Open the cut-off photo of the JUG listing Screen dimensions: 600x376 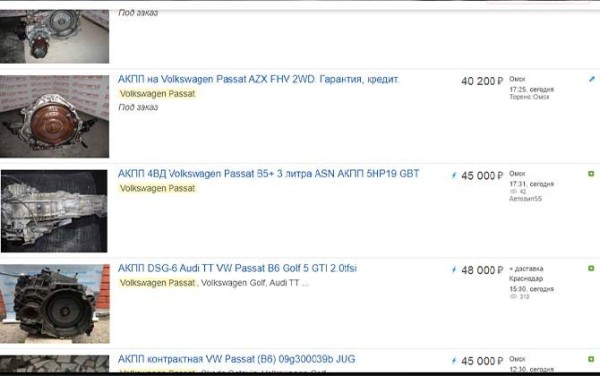(54, 364)
